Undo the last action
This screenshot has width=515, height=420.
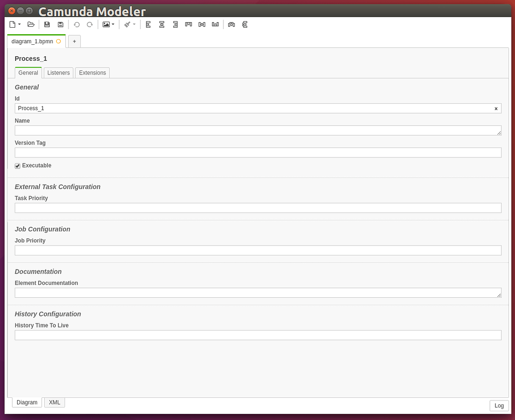(76, 24)
